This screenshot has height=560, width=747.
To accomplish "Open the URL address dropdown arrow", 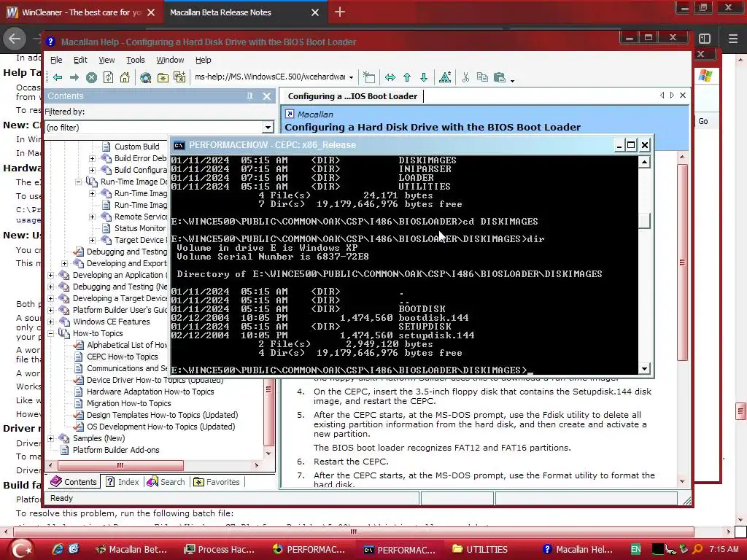I will (351, 77).
